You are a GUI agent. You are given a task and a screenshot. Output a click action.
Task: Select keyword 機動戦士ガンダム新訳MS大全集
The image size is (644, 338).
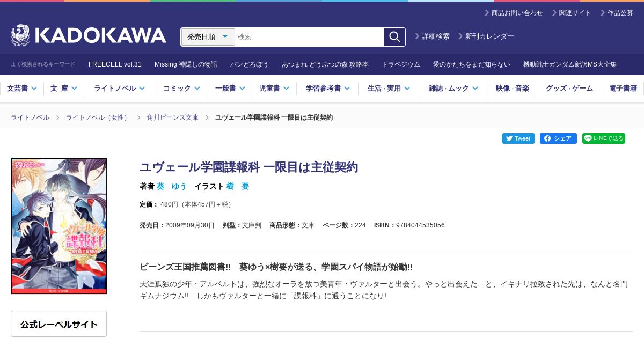coord(570,64)
